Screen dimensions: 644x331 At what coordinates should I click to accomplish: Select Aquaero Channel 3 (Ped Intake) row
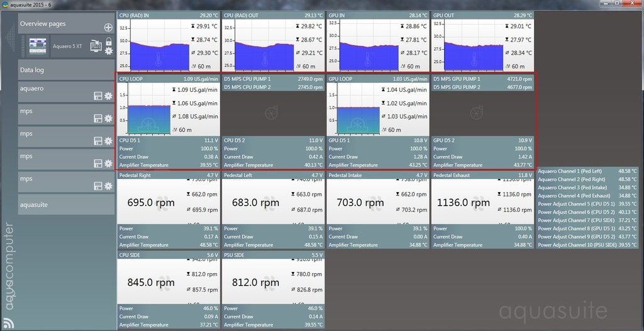click(587, 187)
